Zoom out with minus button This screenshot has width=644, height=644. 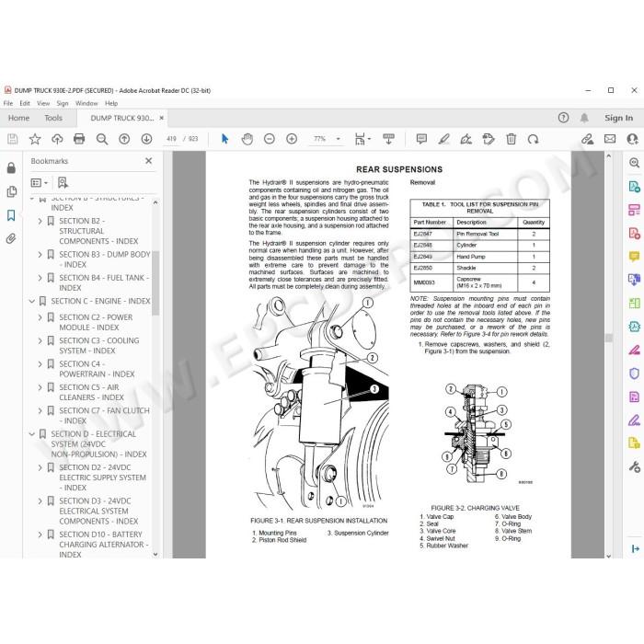click(270, 139)
